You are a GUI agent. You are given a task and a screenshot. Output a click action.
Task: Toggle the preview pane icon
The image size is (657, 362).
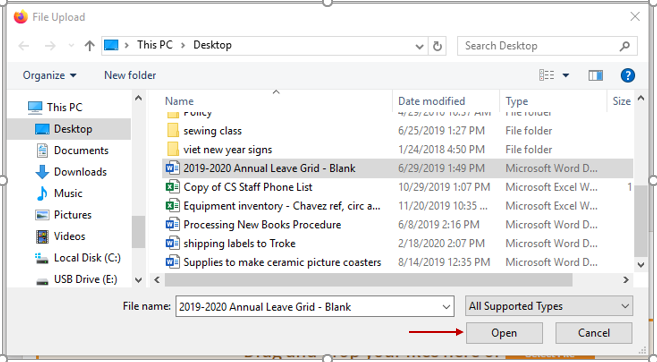[x=595, y=75]
